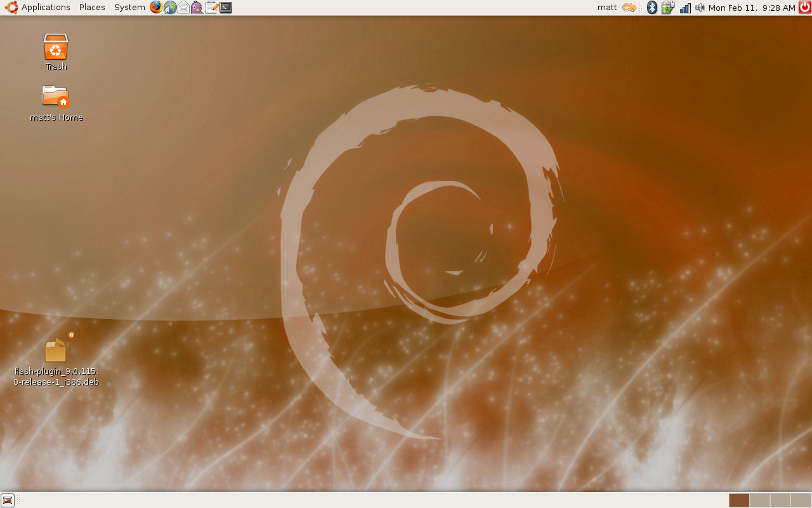This screenshot has width=812, height=508.
Task: Click the Show Desktop button
Action: 8,500
